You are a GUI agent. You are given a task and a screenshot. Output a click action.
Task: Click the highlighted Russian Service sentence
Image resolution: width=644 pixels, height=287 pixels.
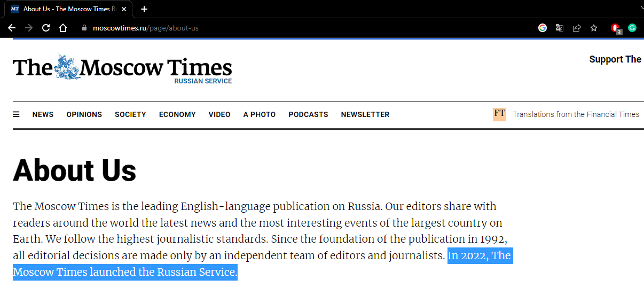(x=262, y=263)
